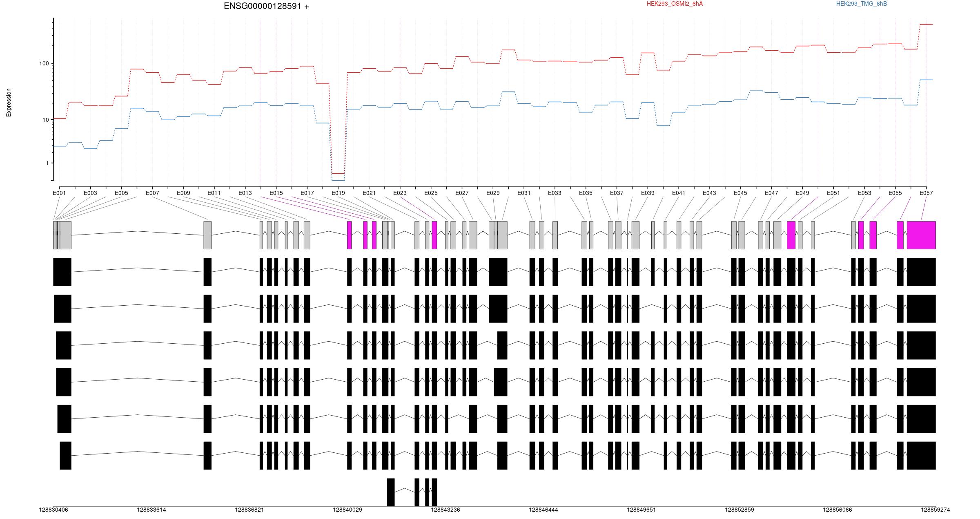Click exon label E035
The image size is (980, 519).
(586, 193)
